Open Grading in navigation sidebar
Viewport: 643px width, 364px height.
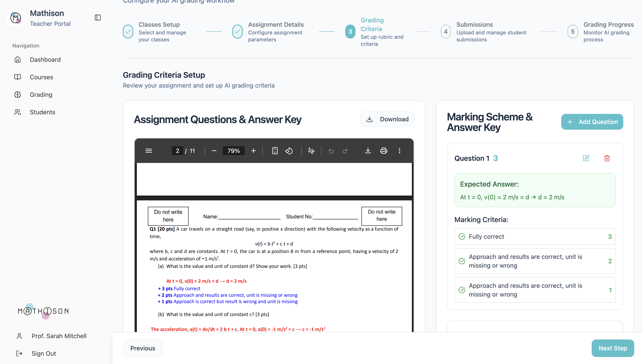41,94
